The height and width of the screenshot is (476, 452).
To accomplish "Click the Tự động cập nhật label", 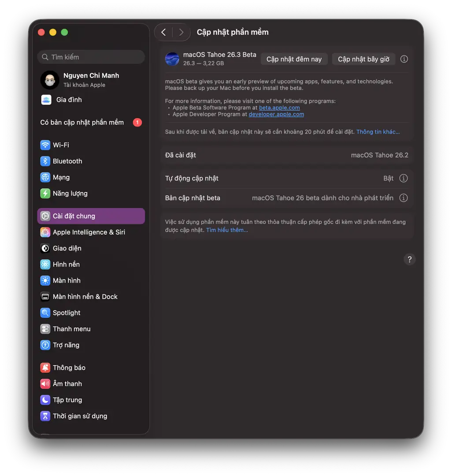I will point(192,178).
